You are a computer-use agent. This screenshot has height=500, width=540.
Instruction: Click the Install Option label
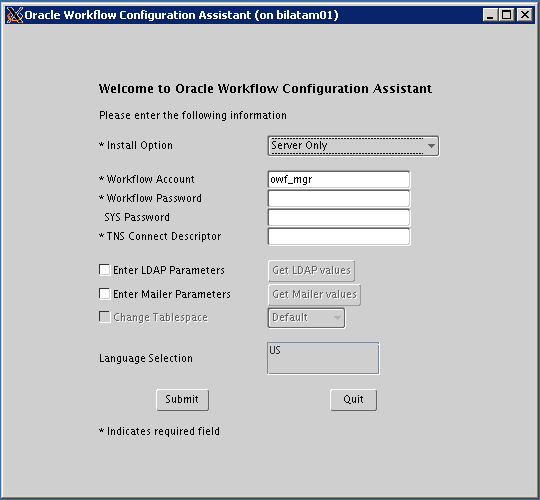(x=136, y=145)
